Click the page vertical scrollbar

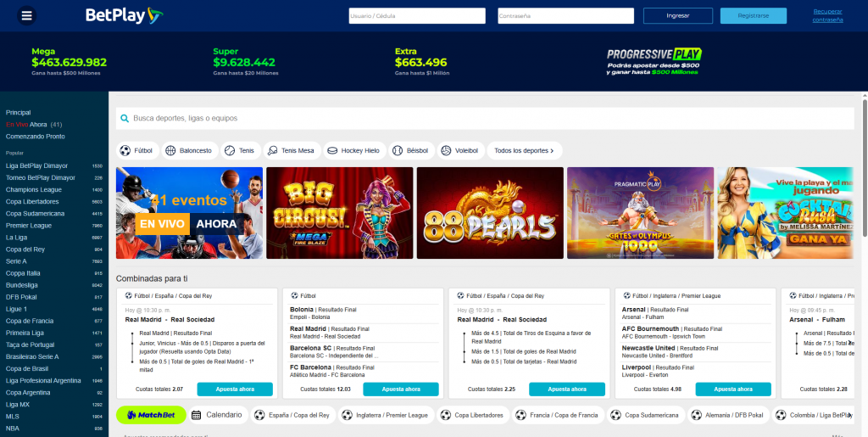pyautogui.click(x=865, y=166)
